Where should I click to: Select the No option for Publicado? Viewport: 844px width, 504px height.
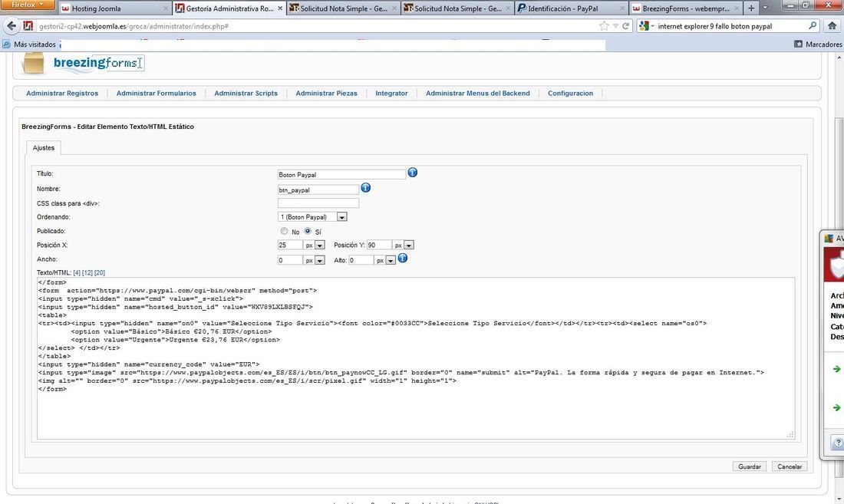(284, 232)
